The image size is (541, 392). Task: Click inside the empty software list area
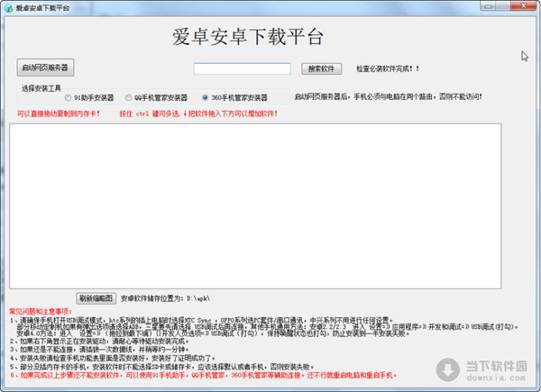[x=255, y=205]
